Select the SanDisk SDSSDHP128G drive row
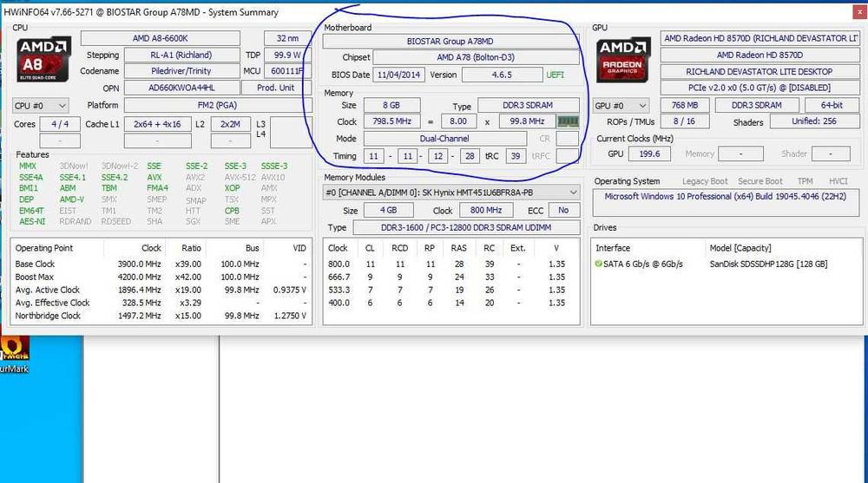The image size is (868, 483). point(725,264)
